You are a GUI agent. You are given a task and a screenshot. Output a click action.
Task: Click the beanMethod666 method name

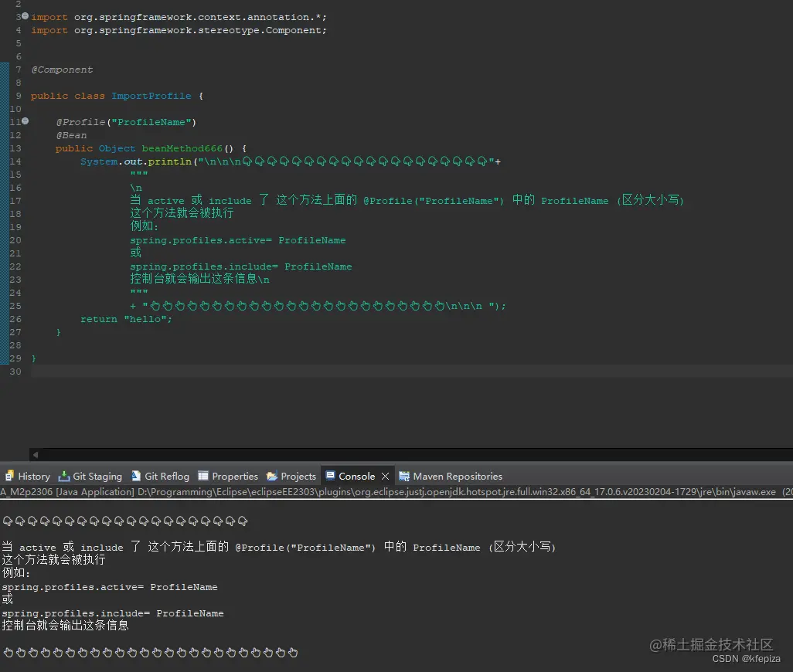[x=182, y=148]
